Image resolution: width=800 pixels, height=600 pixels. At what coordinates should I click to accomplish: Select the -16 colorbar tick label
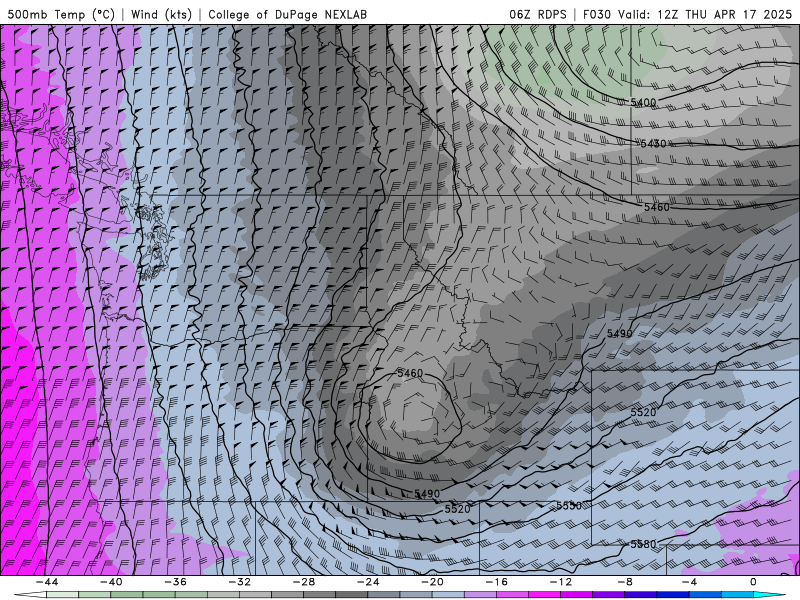[x=496, y=582]
